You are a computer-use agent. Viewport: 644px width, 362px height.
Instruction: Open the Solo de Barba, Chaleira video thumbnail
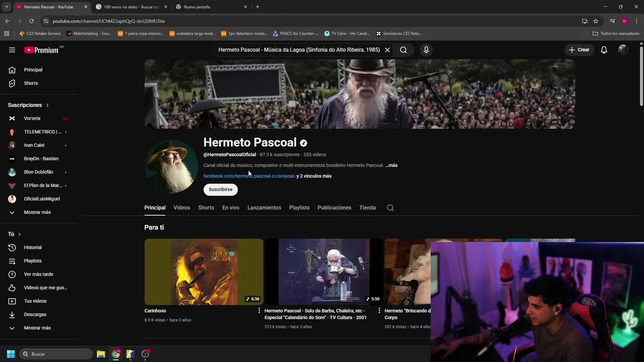324,271
